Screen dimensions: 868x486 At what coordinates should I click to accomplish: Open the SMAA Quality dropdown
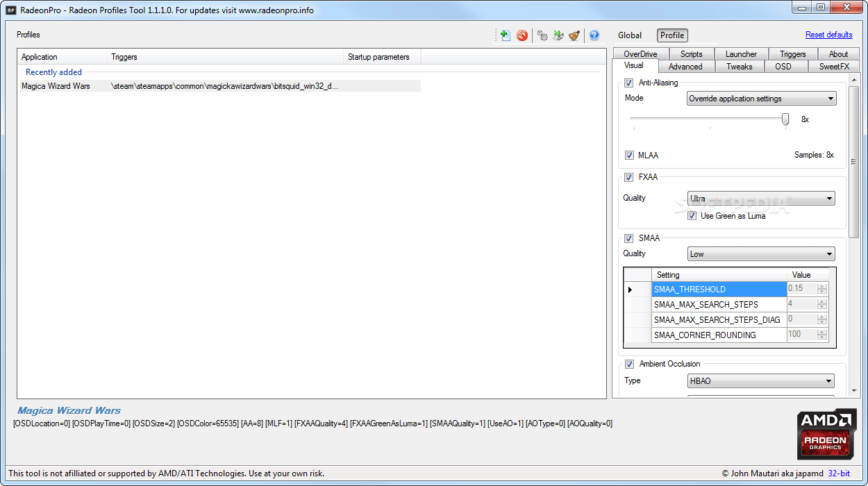point(761,254)
